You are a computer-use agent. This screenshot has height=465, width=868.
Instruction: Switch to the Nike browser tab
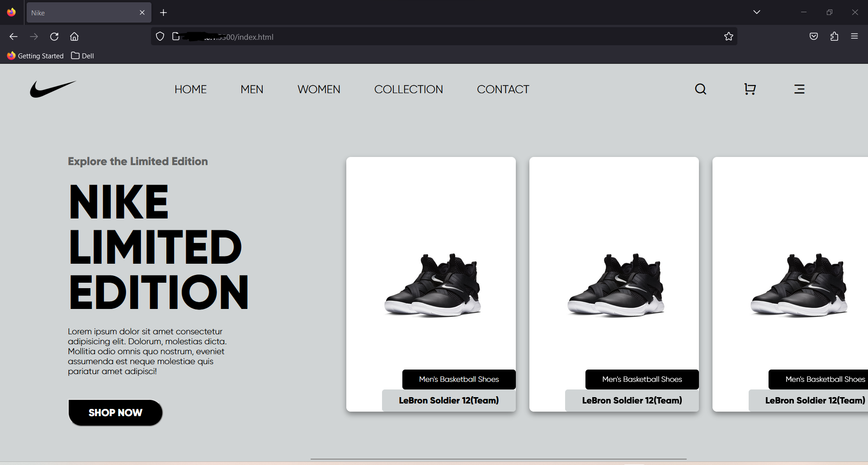(81, 12)
